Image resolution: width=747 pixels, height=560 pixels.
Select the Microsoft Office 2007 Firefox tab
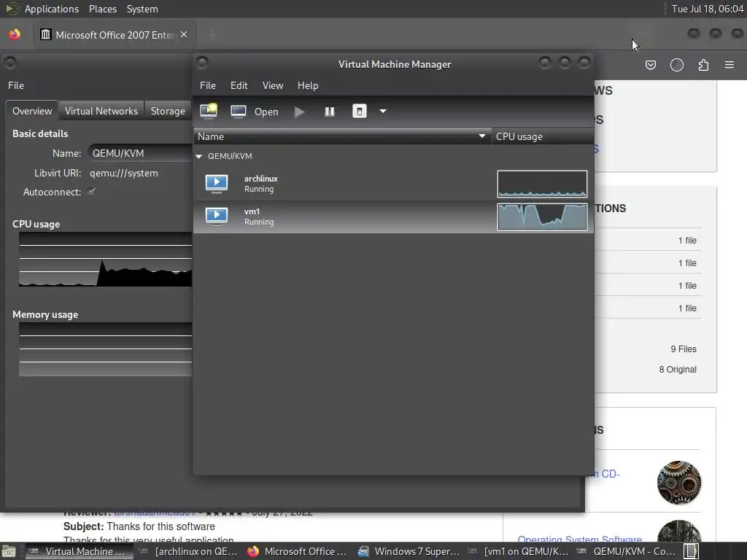tap(115, 35)
